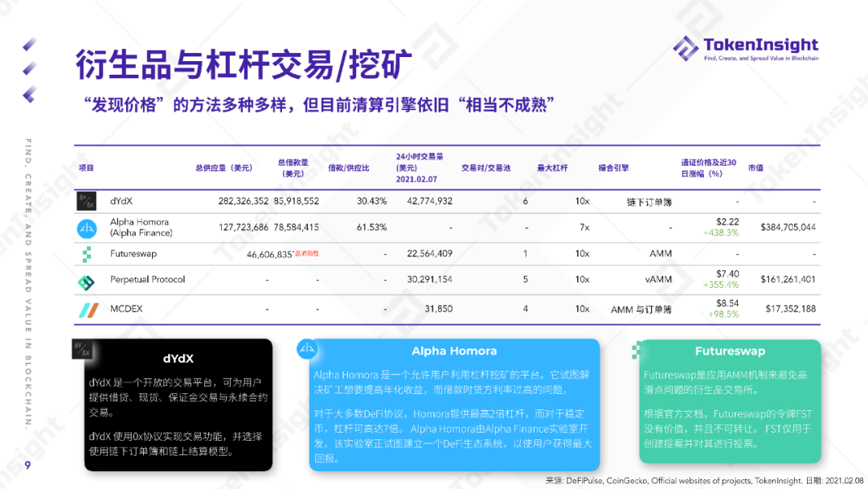Click the value 22,564,409

point(429,253)
